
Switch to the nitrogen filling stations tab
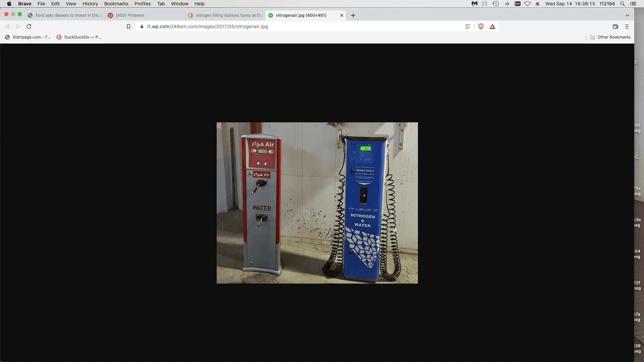[225, 15]
